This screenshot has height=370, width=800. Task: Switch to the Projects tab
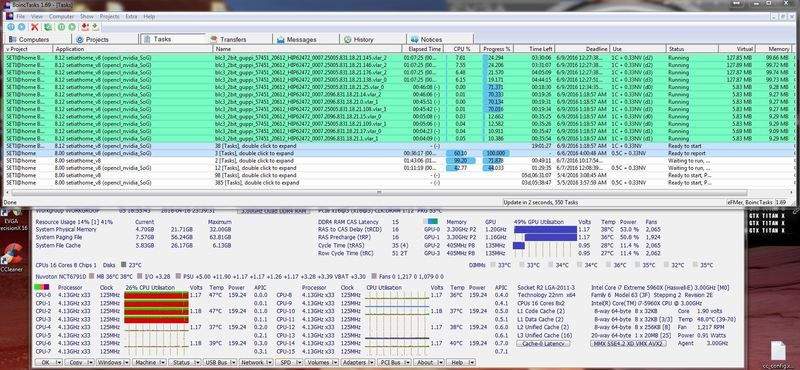point(105,39)
